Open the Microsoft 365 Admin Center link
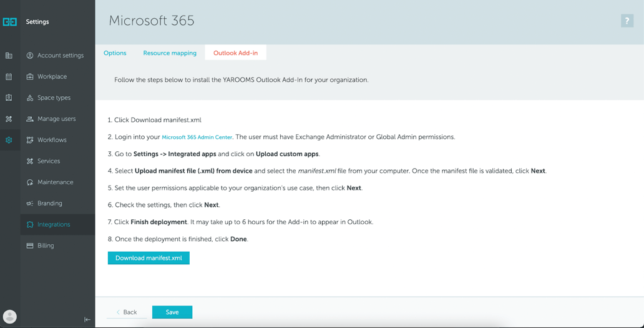Screen dimensions: 644x328 point(197,137)
